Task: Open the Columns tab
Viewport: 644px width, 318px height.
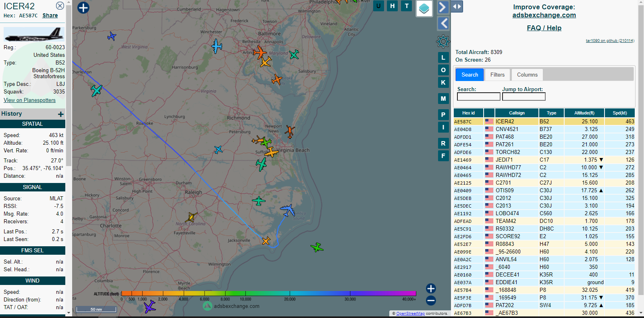Action: point(527,75)
